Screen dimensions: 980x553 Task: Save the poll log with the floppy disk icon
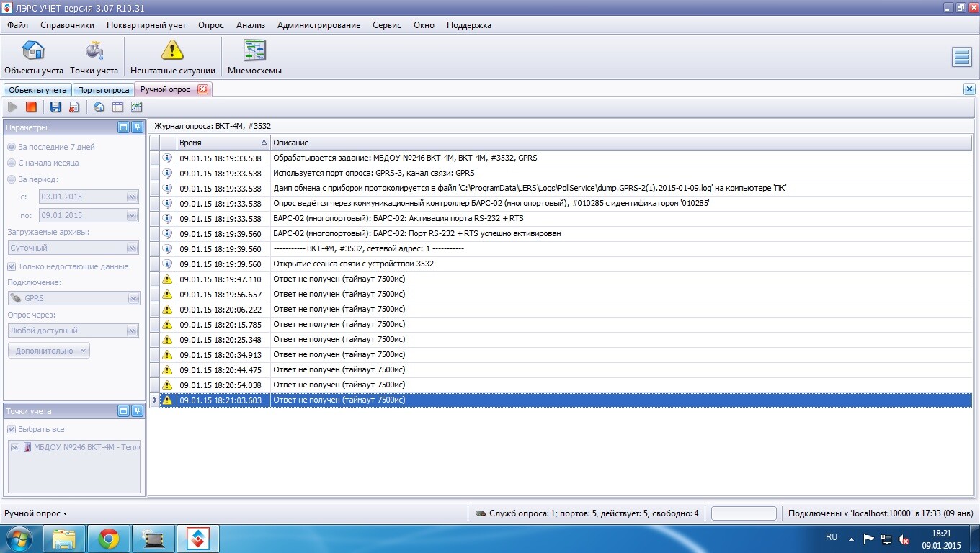tap(55, 107)
